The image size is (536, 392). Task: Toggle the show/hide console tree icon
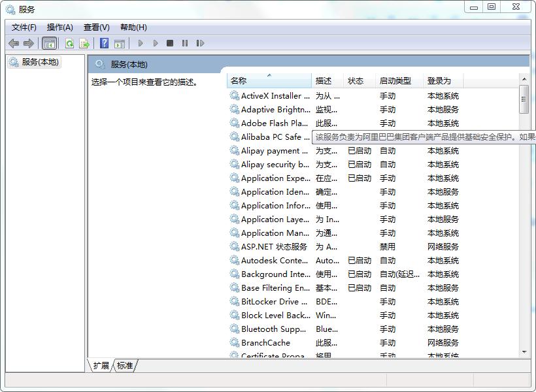(48, 43)
